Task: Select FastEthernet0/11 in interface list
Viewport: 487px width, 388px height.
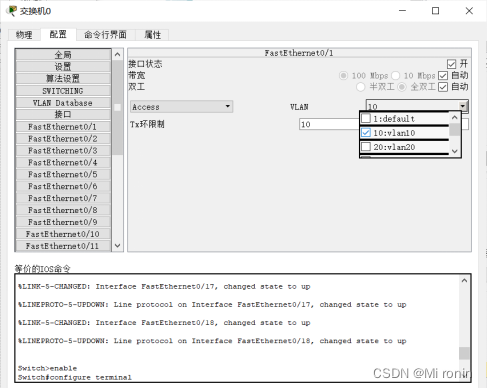Action: (x=63, y=246)
